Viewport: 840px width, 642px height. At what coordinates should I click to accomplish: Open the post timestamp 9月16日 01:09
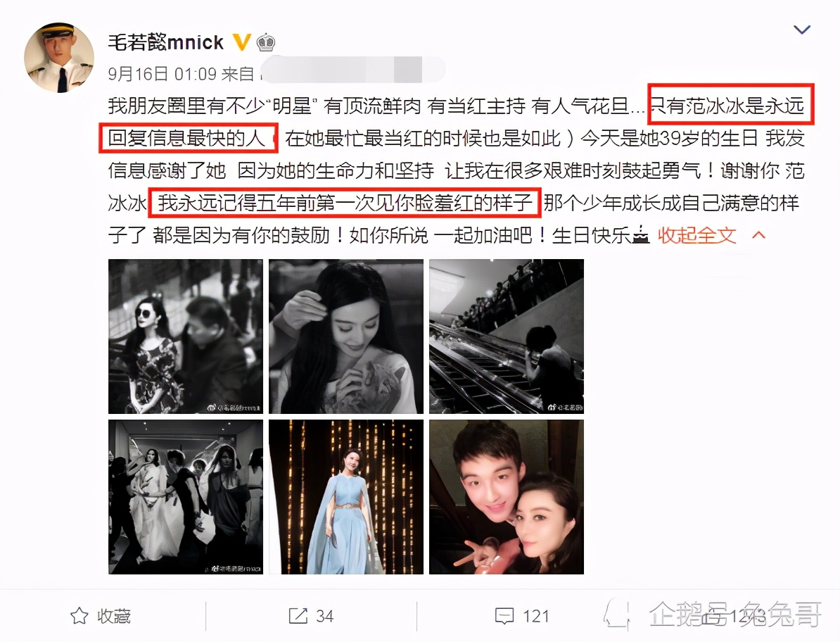(163, 73)
